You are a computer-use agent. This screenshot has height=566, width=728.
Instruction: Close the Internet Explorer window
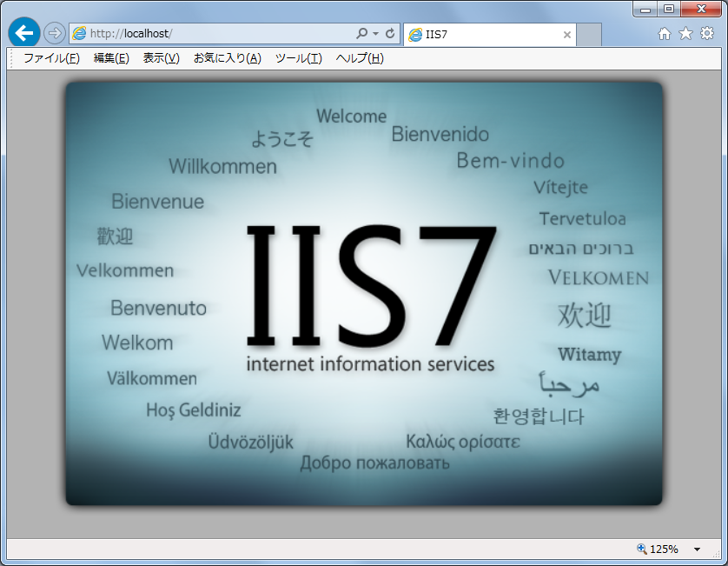(x=702, y=9)
